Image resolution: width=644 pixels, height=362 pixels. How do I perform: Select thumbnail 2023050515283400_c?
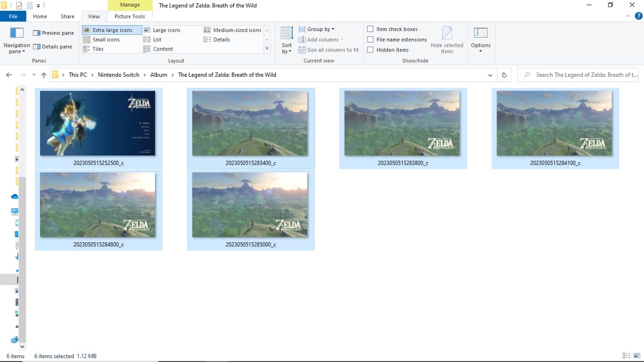pyautogui.click(x=250, y=128)
